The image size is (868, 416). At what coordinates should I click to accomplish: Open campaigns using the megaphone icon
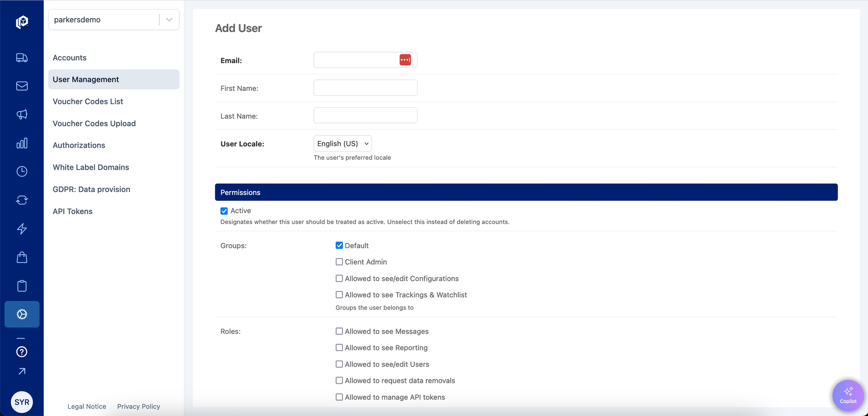click(x=22, y=114)
